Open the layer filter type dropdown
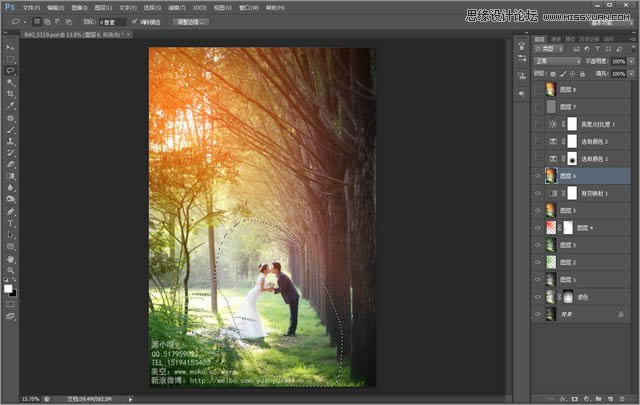Viewport: 640px width, 405px height. point(549,49)
